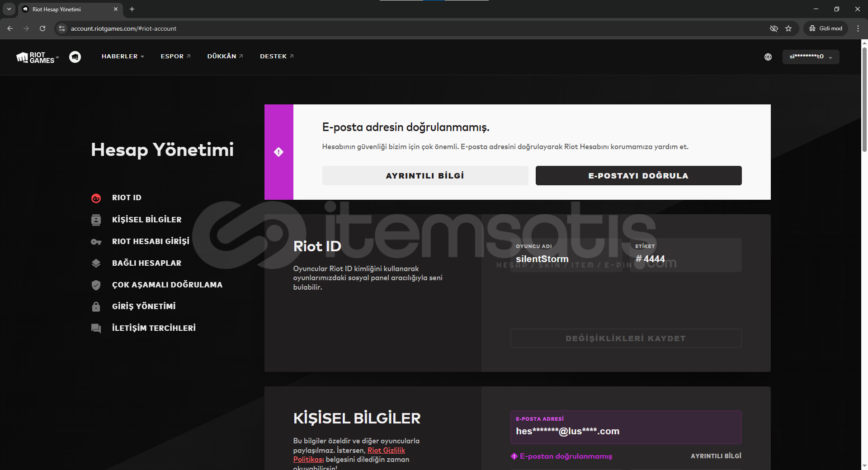Click the E-POSTAYI DOĞRULA button
This screenshot has width=868, height=470.
(638, 176)
